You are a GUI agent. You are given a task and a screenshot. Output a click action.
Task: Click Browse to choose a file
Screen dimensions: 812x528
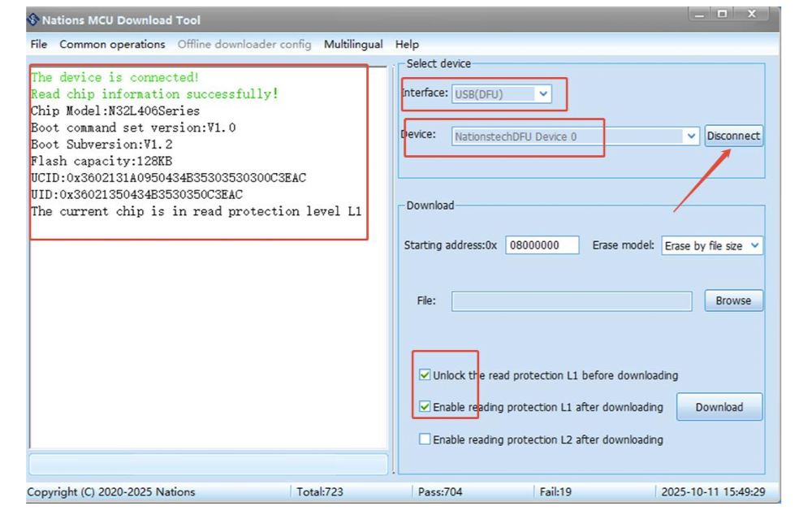[x=733, y=301]
